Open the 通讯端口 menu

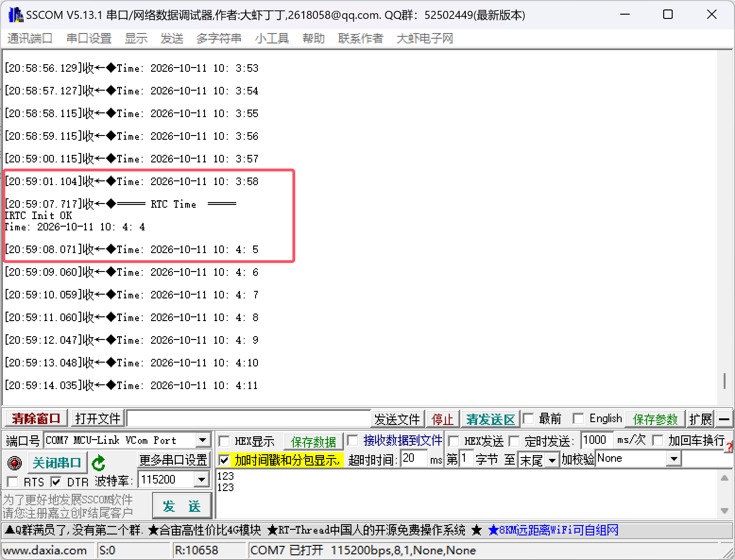[30, 38]
